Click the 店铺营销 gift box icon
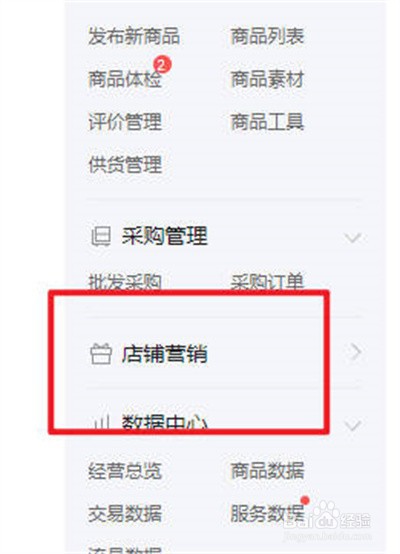Screen dimensions: 400x554 (101, 354)
